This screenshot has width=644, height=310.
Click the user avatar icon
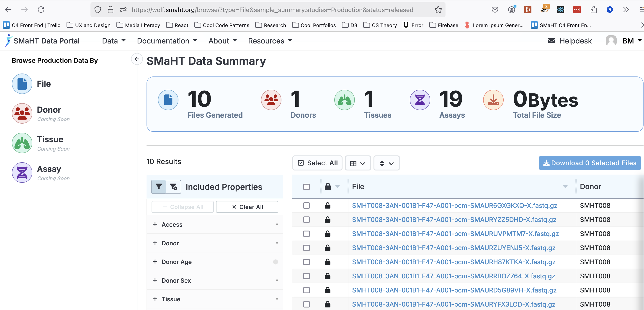[611, 41]
